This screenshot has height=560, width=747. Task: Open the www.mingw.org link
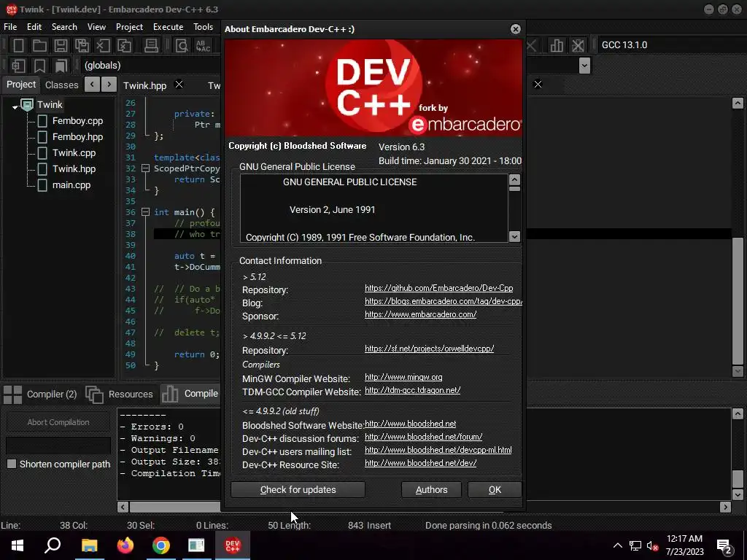point(403,377)
